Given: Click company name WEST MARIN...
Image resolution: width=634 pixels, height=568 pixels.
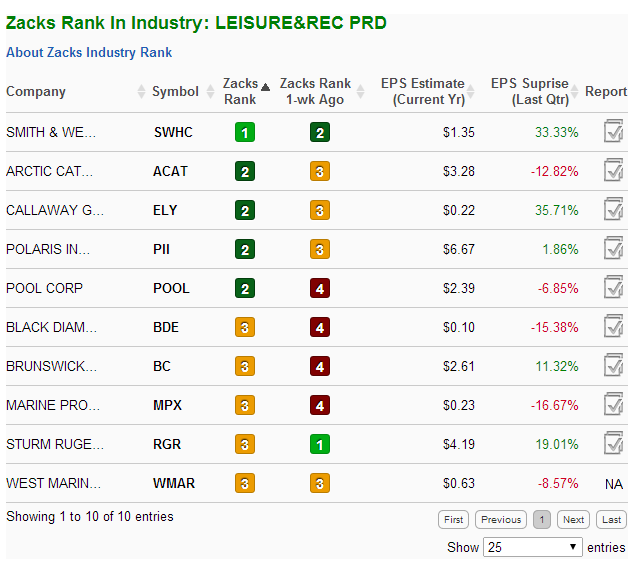Looking at the screenshot, I should (x=53, y=484).
